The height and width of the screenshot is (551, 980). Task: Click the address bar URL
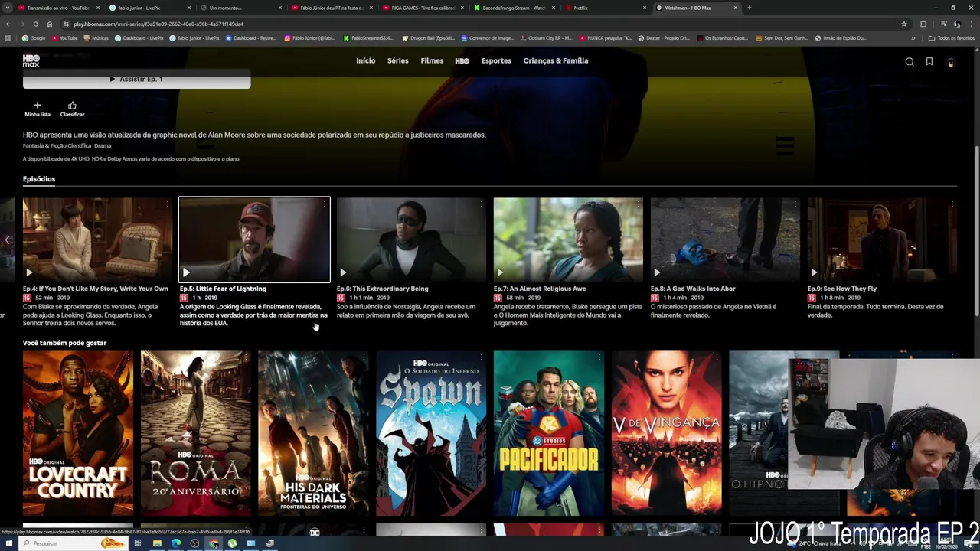(158, 24)
